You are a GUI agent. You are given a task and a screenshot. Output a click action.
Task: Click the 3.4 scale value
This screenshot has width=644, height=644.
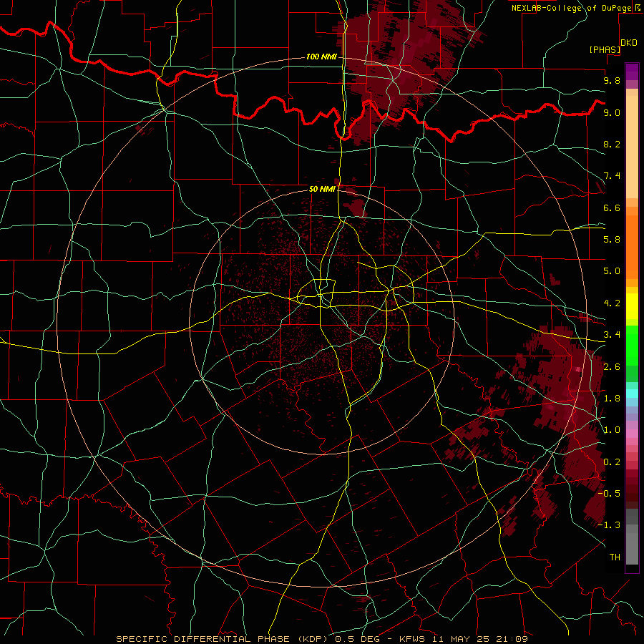coord(612,335)
